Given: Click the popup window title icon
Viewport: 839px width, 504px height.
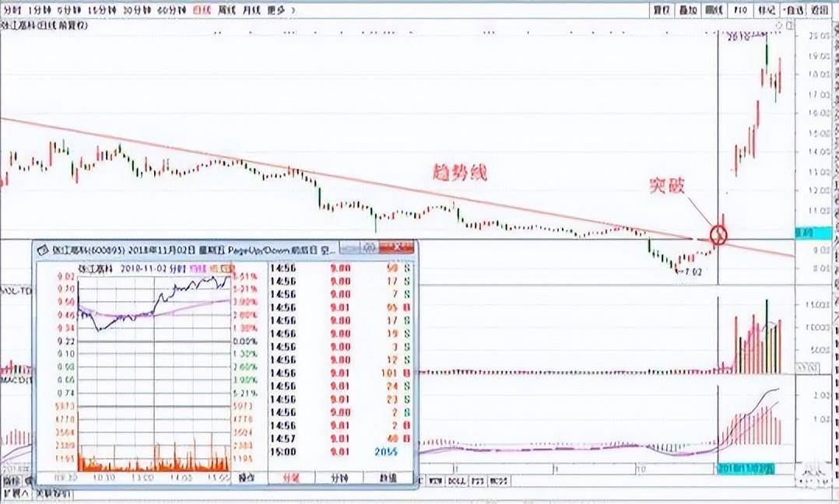Looking at the screenshot, I should tap(42, 250).
